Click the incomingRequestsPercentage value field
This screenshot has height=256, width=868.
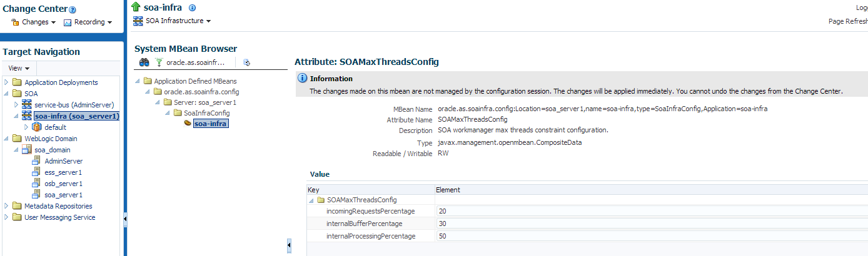[651, 211]
